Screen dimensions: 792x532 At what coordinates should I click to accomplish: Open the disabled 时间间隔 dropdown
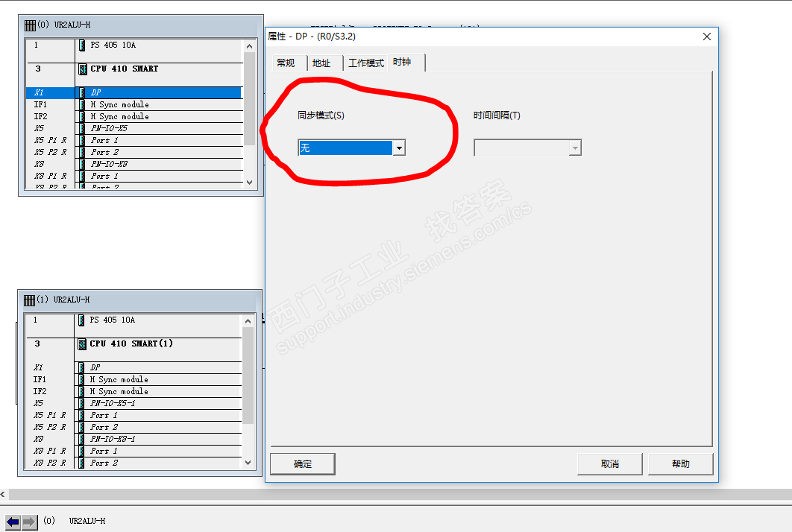click(575, 148)
